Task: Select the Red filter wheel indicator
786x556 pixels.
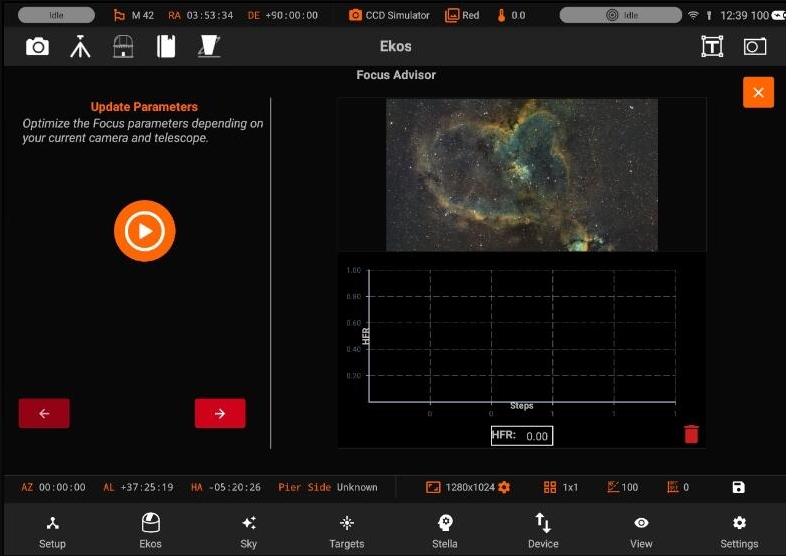Action: [462, 16]
